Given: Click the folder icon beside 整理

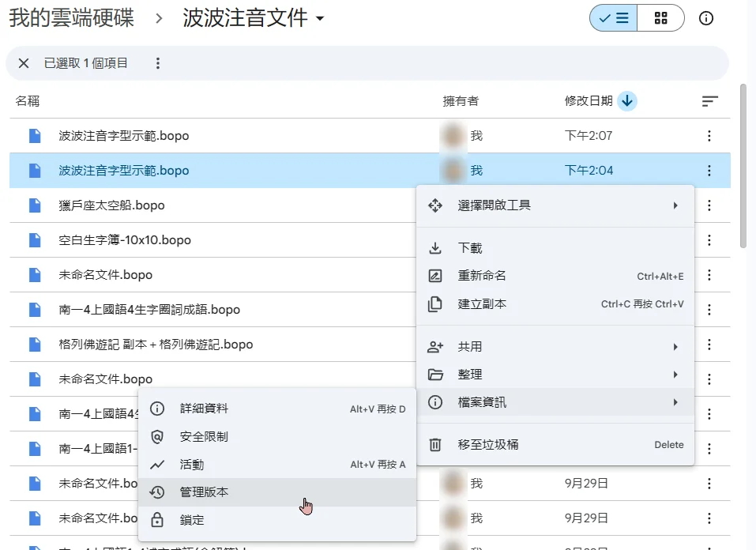Looking at the screenshot, I should (435, 375).
